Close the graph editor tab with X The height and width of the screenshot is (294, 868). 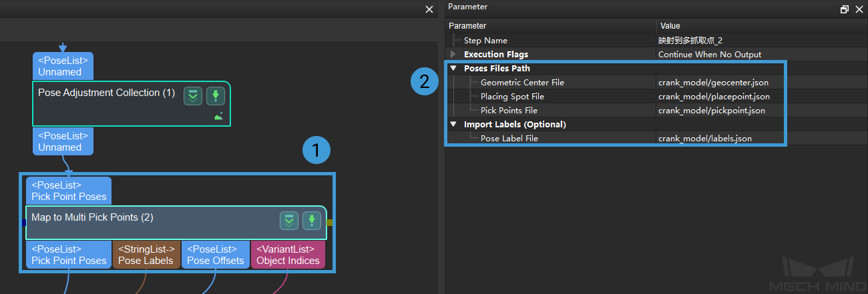(x=429, y=9)
